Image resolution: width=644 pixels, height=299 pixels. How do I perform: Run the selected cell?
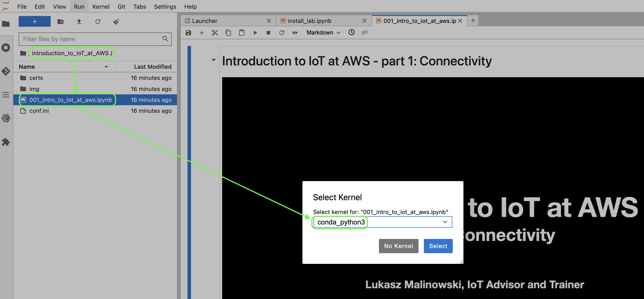click(255, 32)
